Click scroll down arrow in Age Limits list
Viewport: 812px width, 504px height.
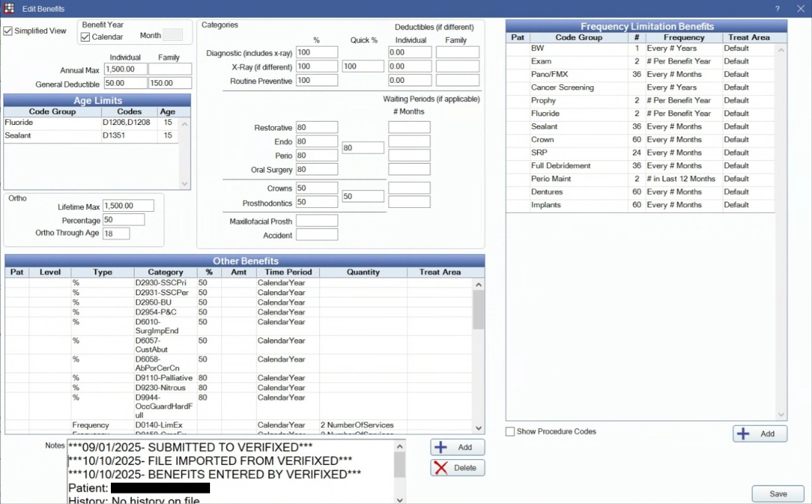pyautogui.click(x=185, y=184)
